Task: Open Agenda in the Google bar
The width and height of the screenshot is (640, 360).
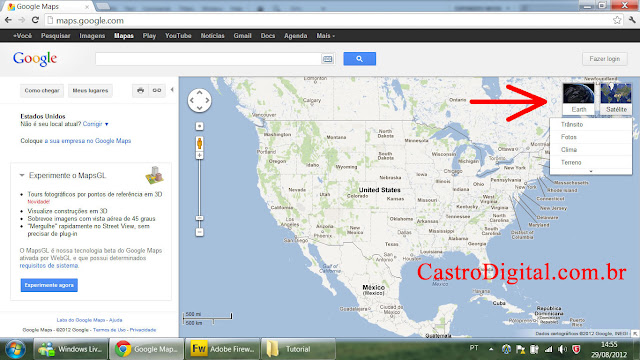Action: coord(296,36)
